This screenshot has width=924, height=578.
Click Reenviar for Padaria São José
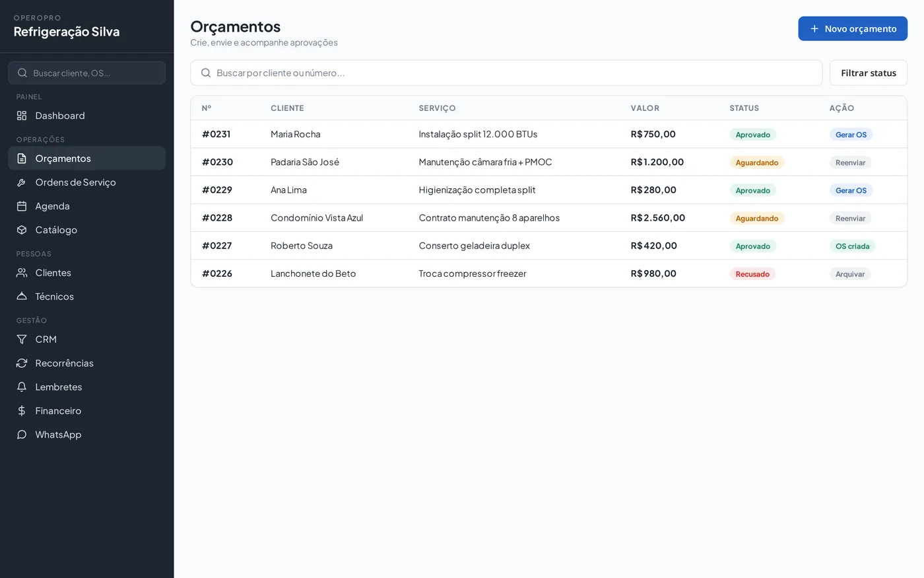(x=850, y=163)
